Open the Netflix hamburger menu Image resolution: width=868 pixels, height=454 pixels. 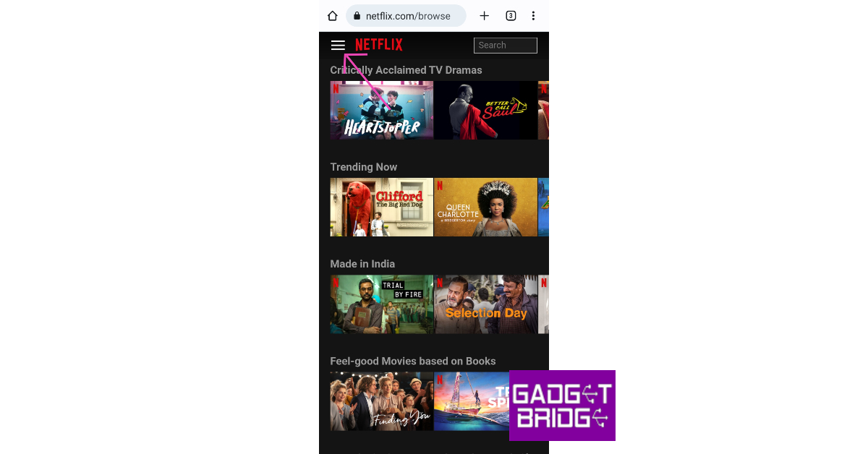pos(338,46)
